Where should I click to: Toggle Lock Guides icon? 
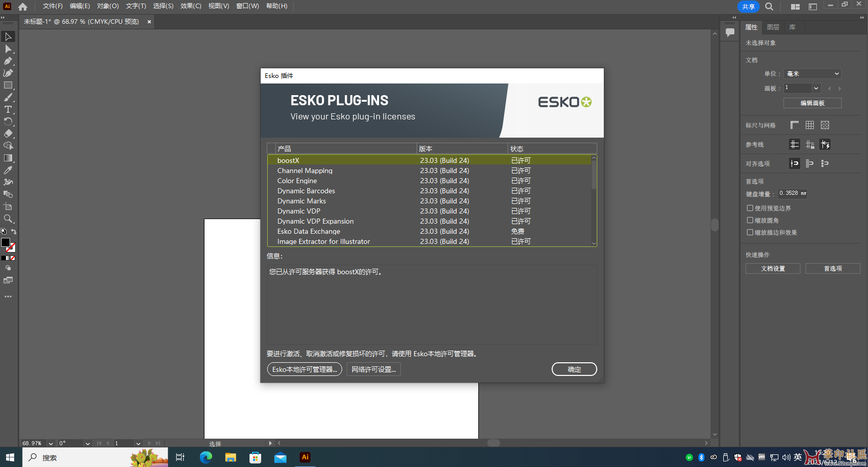(x=810, y=145)
